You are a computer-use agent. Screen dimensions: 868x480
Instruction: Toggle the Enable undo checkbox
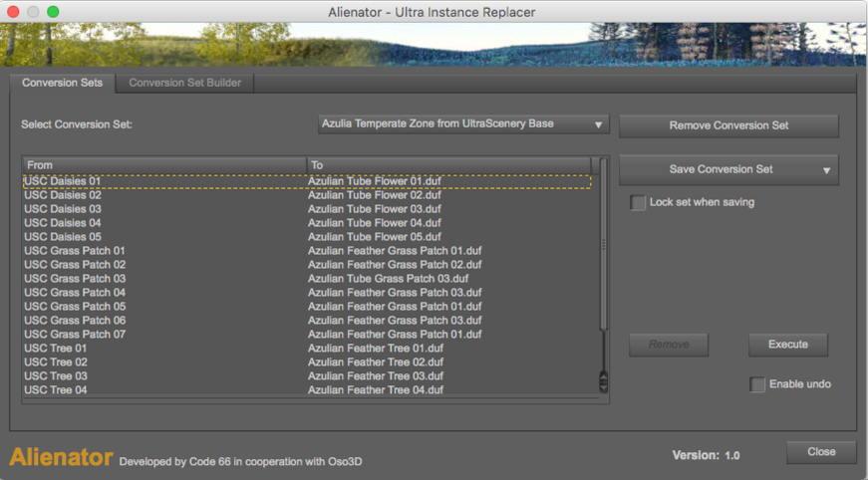pos(756,384)
